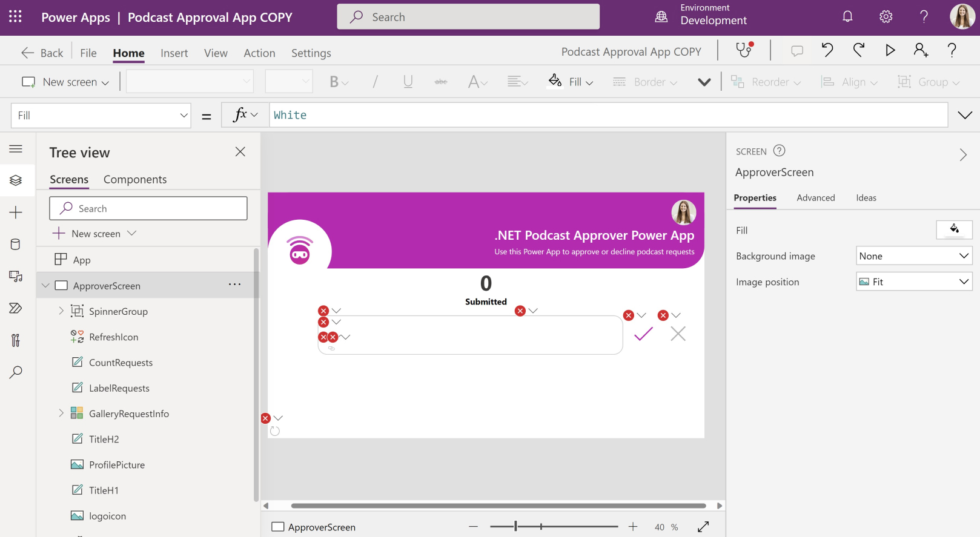Open the App checker stethoscope
This screenshot has width=980, height=537.
744,50
